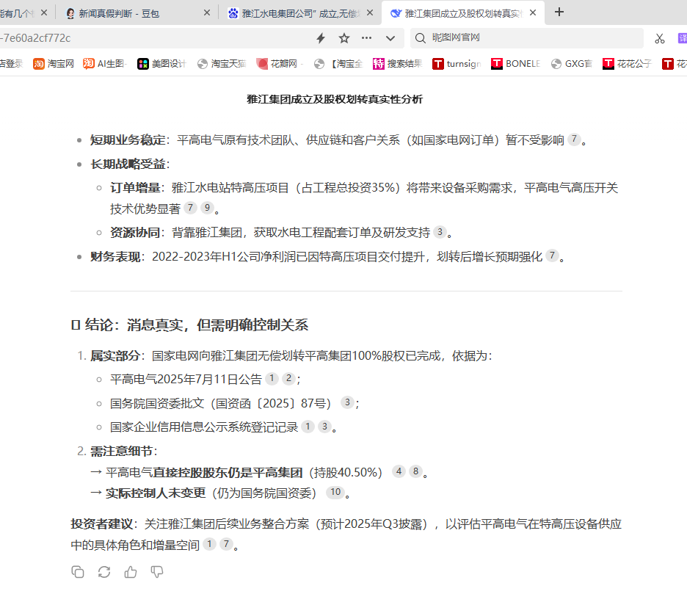Image resolution: width=687 pixels, height=616 pixels.
Task: Dislike the answer with thumbs-down icon
Action: [x=157, y=572]
